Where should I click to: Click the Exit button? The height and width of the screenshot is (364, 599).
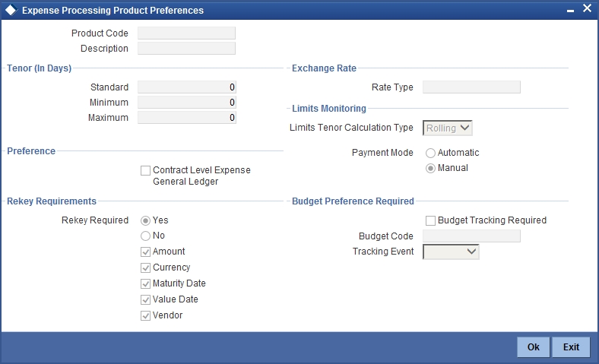(571, 347)
